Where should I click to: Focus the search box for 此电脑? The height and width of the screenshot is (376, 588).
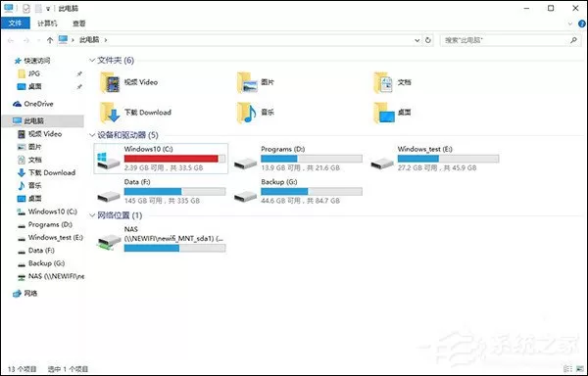pos(511,40)
